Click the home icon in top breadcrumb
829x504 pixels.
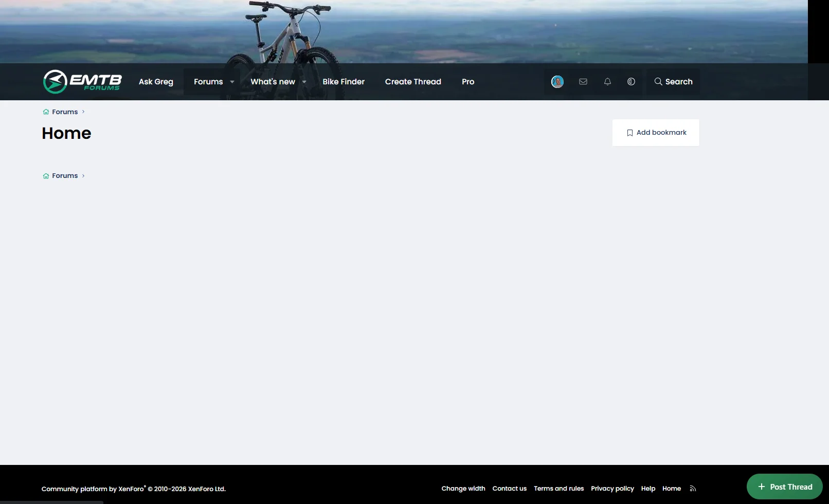pos(46,112)
